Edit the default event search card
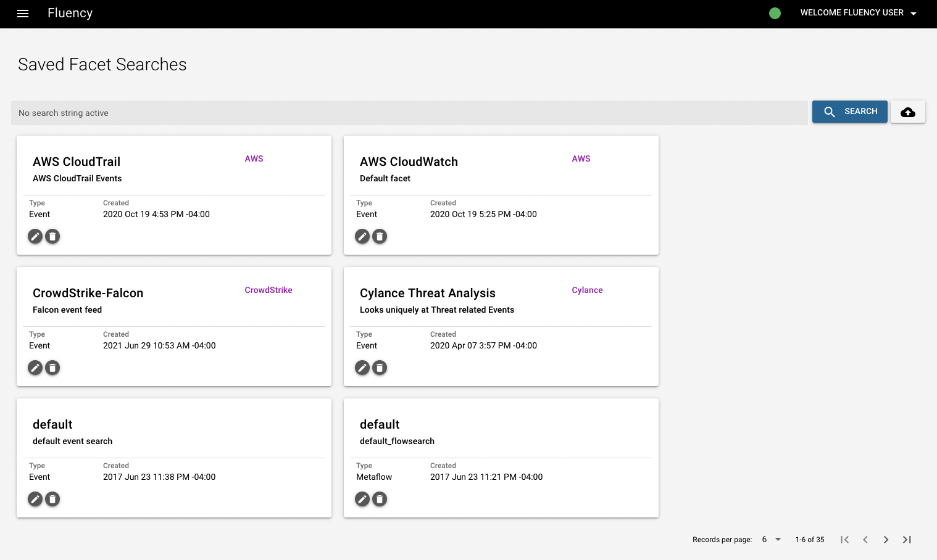The height and width of the screenshot is (560, 937). click(x=35, y=499)
